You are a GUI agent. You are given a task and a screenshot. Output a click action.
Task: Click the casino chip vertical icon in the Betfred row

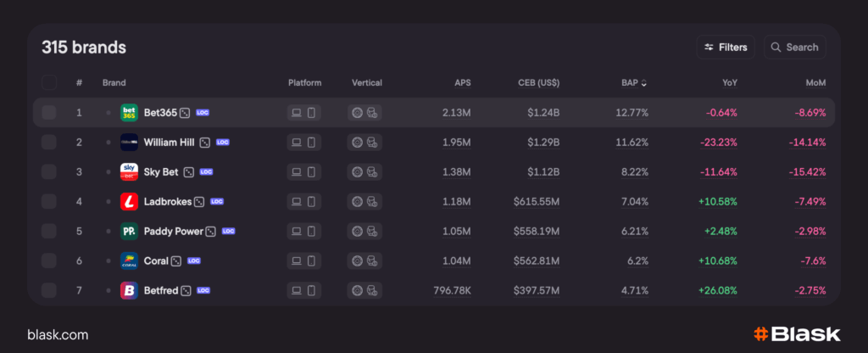[x=358, y=291]
